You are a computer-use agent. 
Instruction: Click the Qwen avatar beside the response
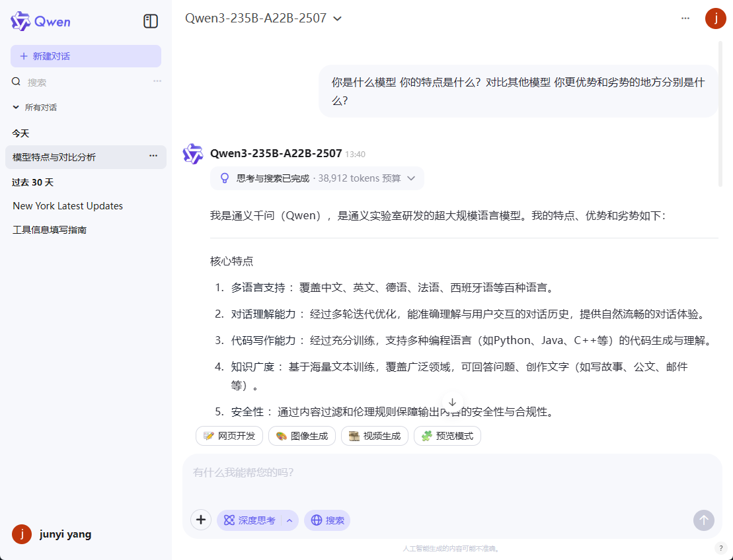coord(192,154)
